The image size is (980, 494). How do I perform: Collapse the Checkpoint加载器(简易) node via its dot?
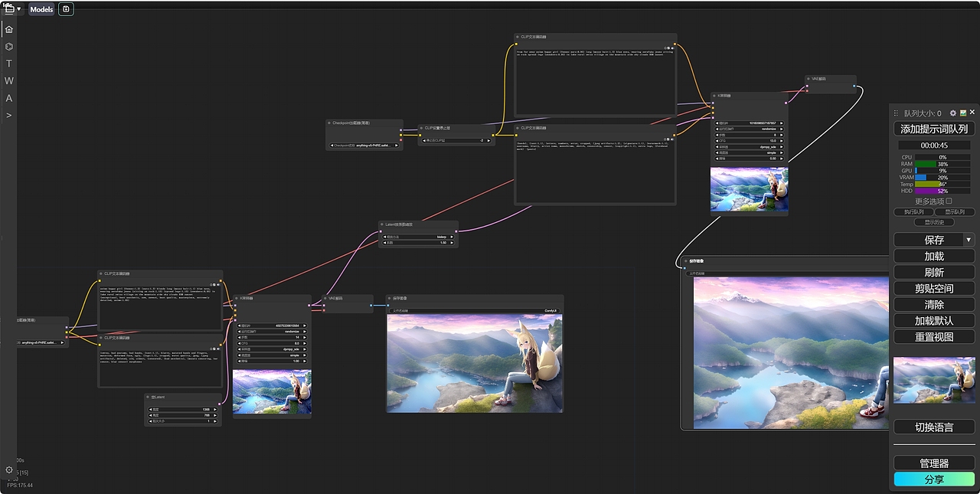(329, 123)
